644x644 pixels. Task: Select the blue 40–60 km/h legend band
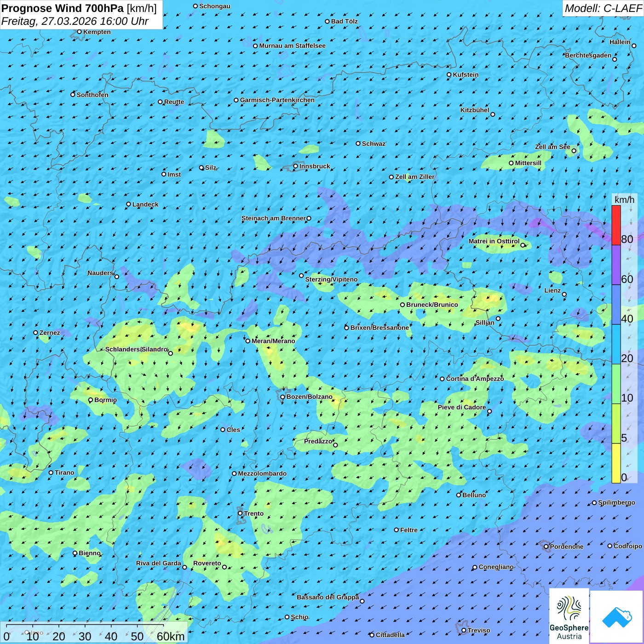click(x=616, y=305)
